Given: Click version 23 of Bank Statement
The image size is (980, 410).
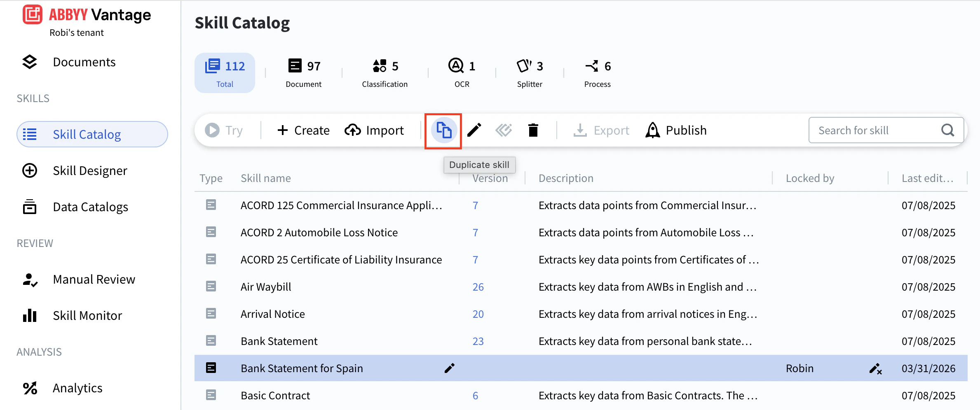Looking at the screenshot, I should coord(478,341).
